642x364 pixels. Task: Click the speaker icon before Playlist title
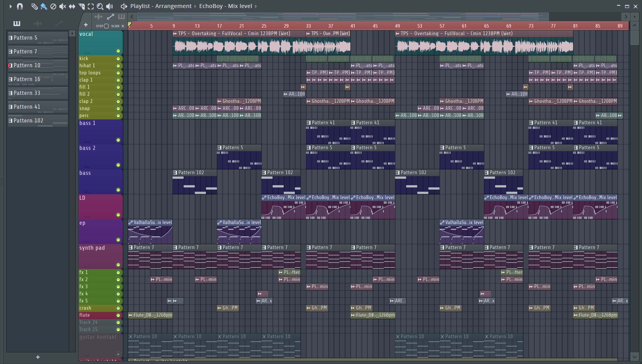[x=124, y=6]
